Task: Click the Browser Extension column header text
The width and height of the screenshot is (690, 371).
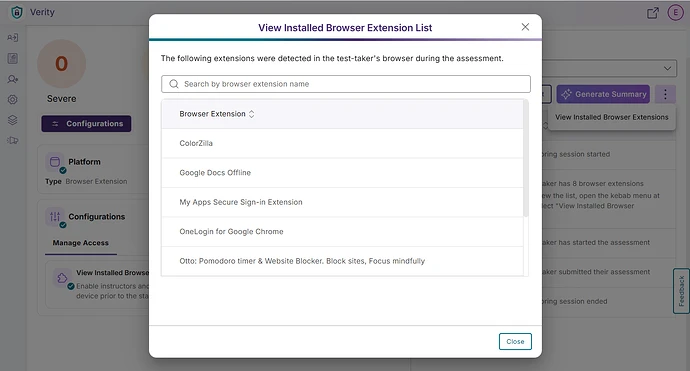Action: pos(213,114)
